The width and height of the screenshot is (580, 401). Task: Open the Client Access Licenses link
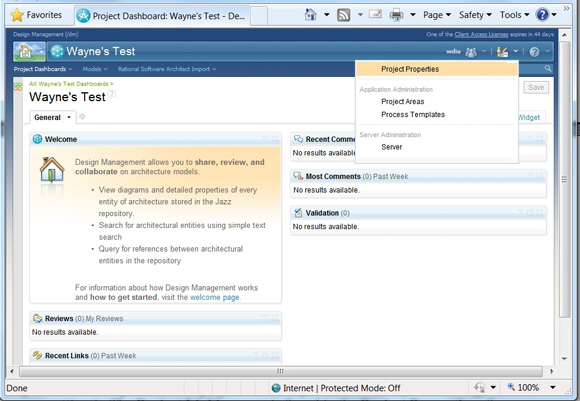(481, 34)
